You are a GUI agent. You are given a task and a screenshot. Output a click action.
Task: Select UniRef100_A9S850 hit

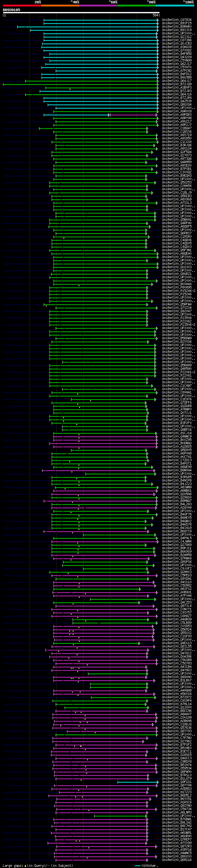pyautogui.click(x=176, y=138)
